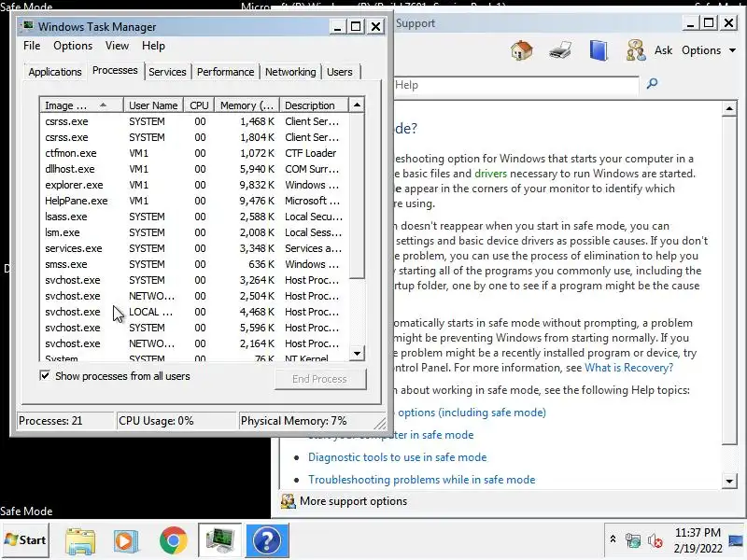Click the Task Manager title bar icon
Viewport: 747px width, 560px height.
click(x=29, y=26)
